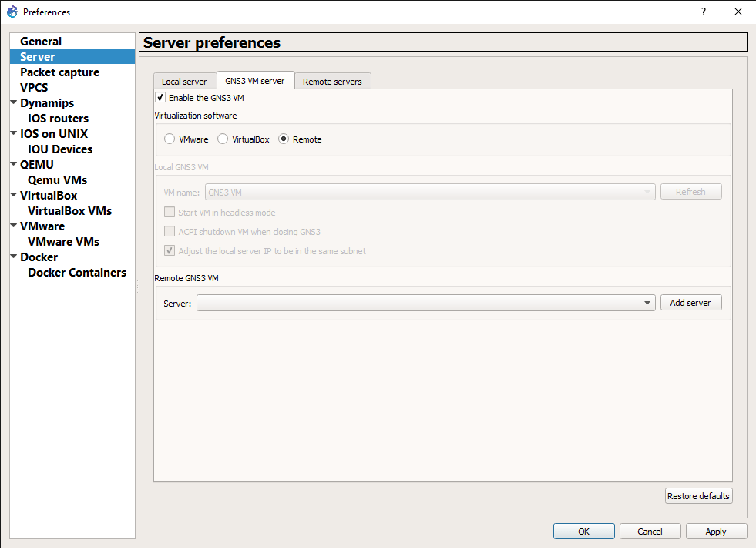Screen dimensions: 756x550
Task: Toggle ACPI shutdown VM when closing GNS3
Action: point(170,231)
